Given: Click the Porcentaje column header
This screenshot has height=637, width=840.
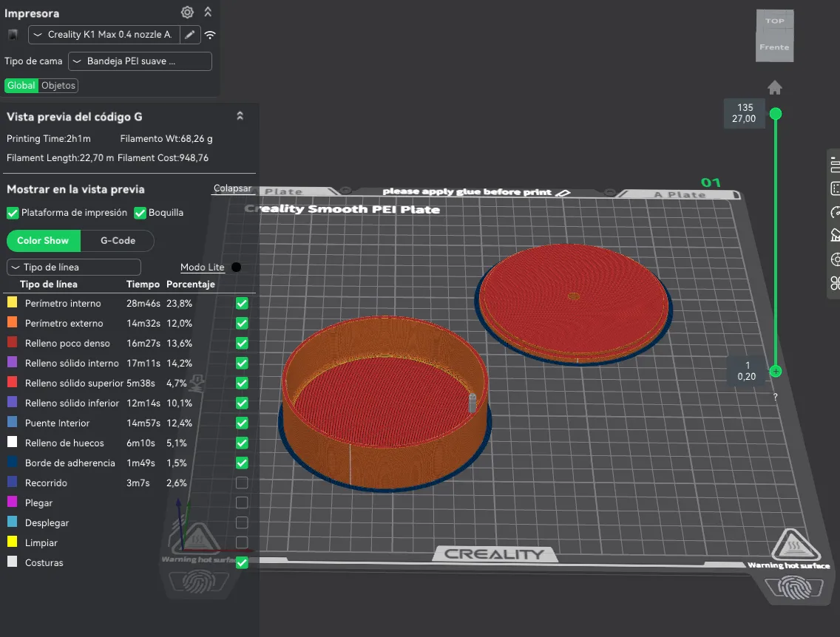Looking at the screenshot, I should tap(190, 285).
